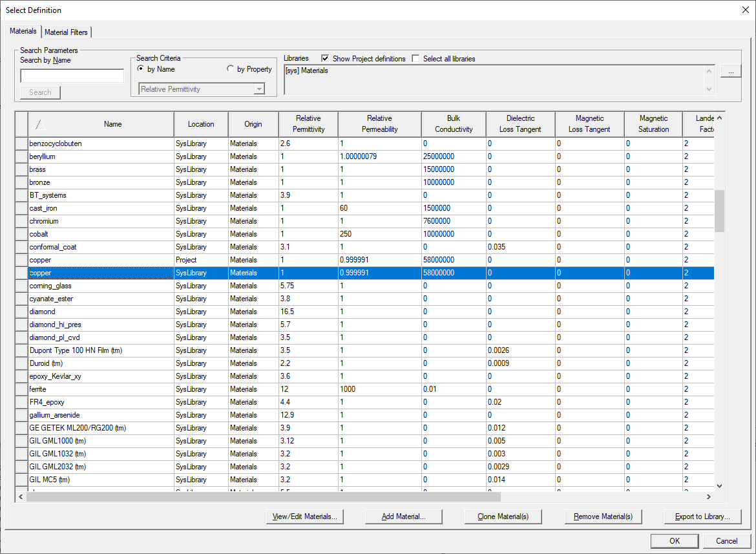Switch to the Material Filters tab
Screen dimensions: 756x554
67,32
